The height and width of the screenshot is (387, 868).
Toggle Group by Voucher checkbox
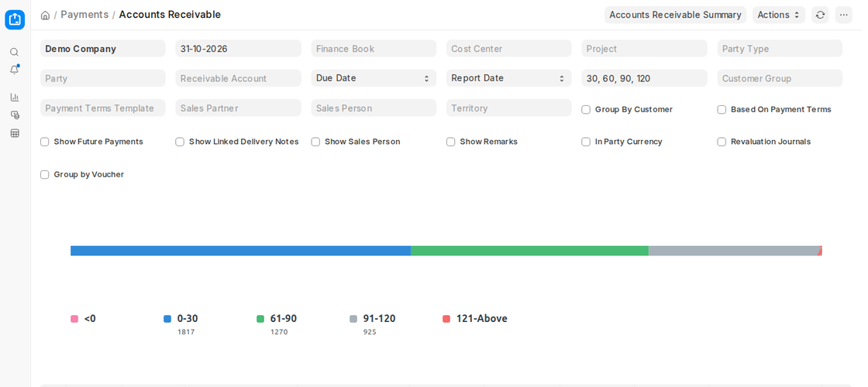[x=45, y=174]
